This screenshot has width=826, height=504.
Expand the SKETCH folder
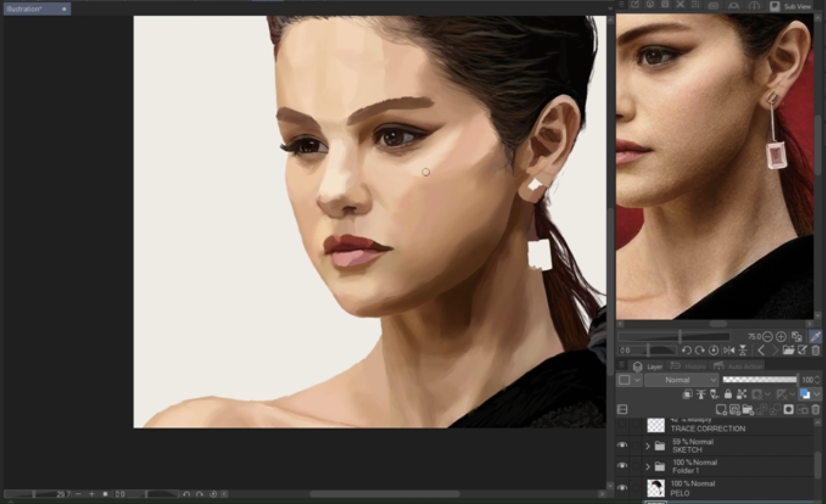(x=648, y=446)
